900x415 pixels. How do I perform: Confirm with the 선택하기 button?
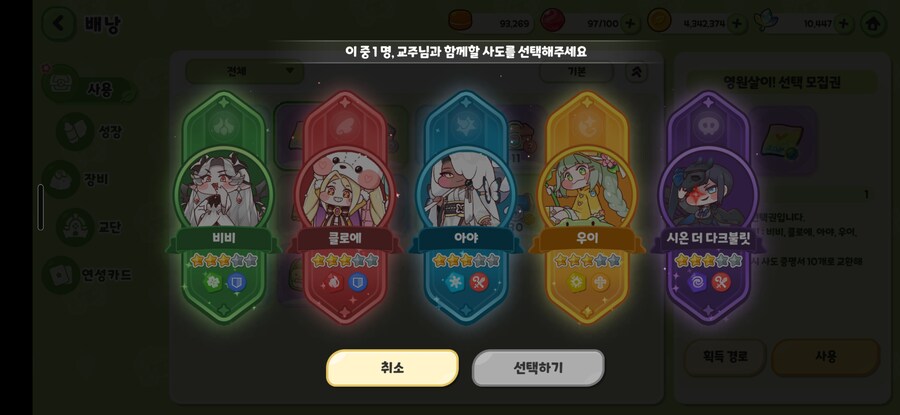[538, 367]
